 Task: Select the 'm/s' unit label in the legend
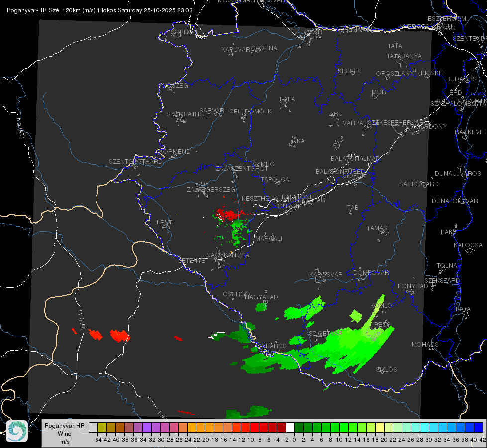[65, 442]
